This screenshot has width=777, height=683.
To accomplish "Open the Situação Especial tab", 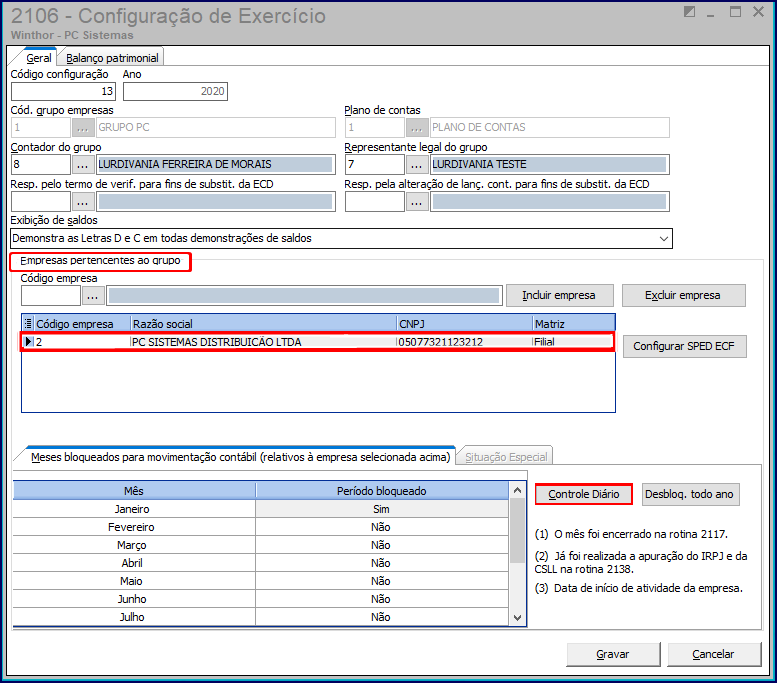I will 506,456.
